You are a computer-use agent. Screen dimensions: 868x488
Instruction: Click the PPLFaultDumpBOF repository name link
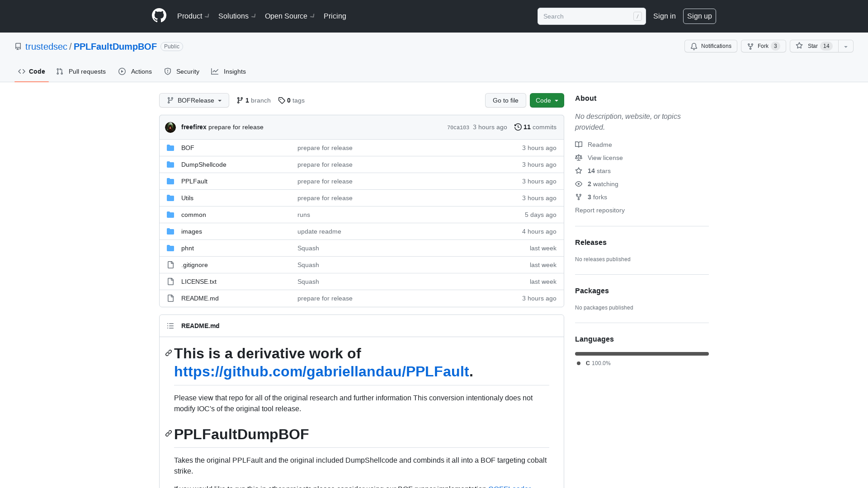[115, 47]
